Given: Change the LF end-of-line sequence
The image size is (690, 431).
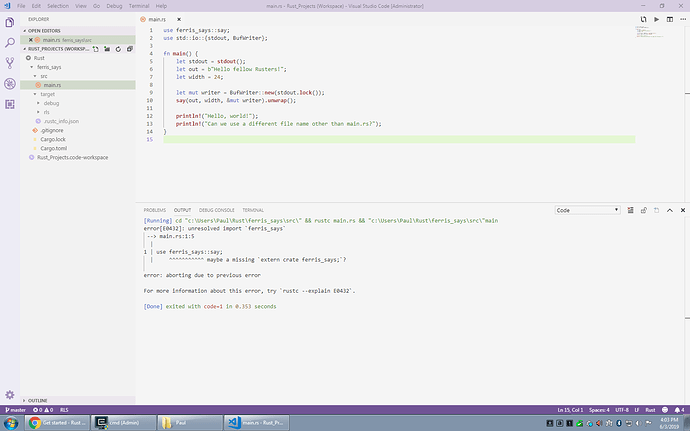Looking at the screenshot, I should 637,410.
